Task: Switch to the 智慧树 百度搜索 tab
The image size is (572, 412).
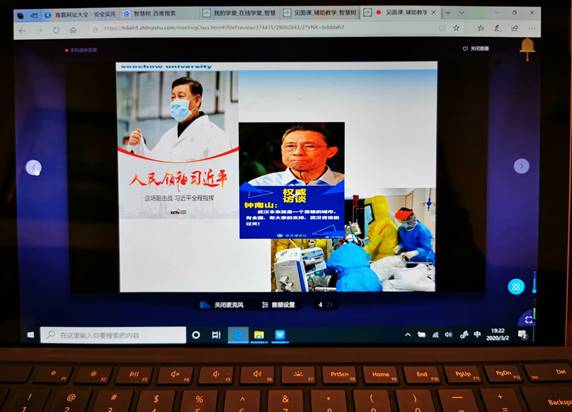Action: (x=149, y=14)
